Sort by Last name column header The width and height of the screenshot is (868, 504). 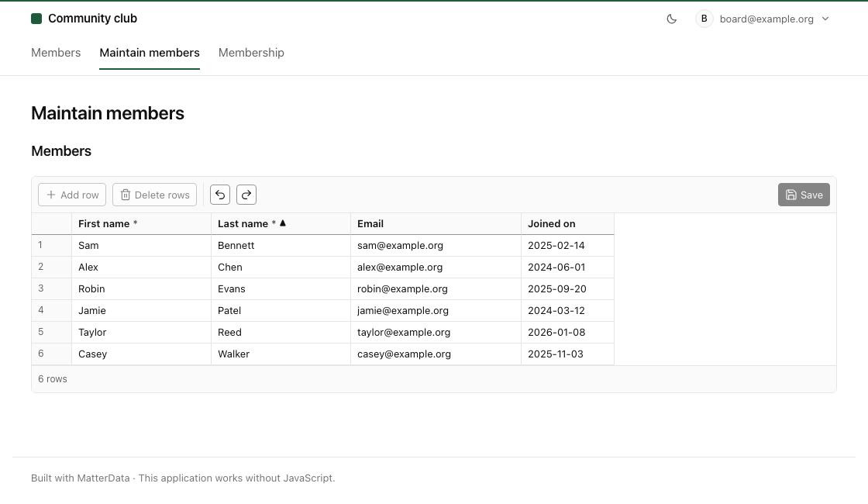[x=281, y=224]
